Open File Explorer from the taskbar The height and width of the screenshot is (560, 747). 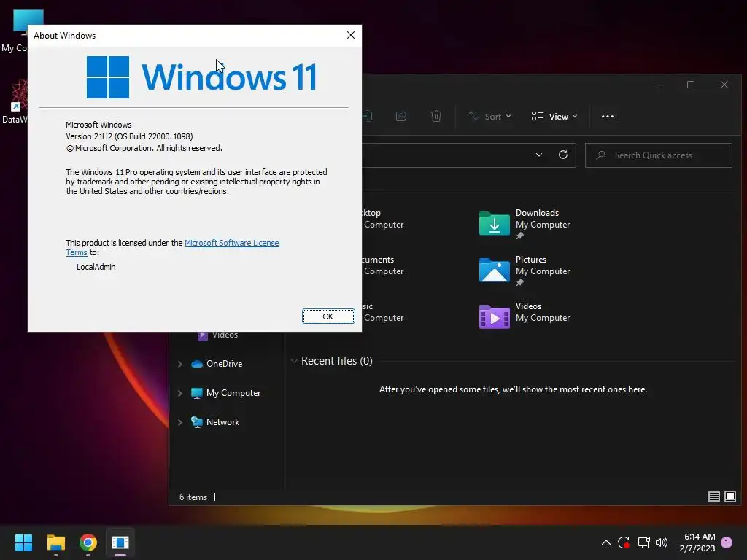tap(55, 542)
